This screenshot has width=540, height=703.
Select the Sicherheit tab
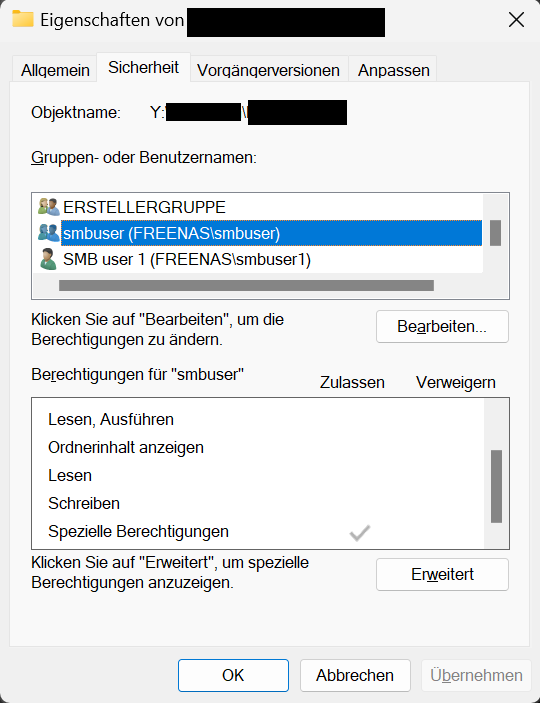tap(144, 67)
